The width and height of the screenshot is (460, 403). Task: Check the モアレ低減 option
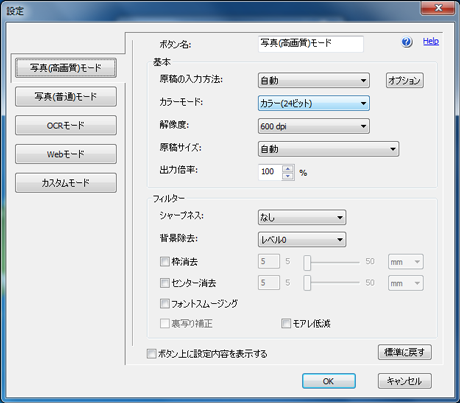tap(286, 323)
